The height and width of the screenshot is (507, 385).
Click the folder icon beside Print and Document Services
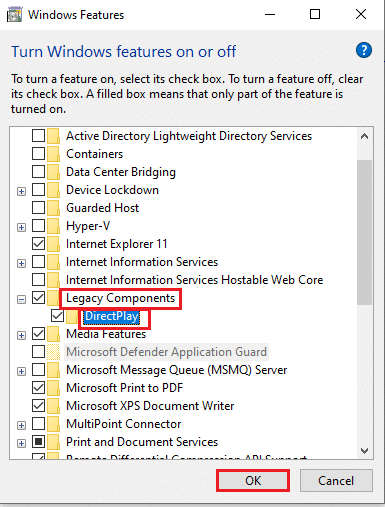point(53,442)
